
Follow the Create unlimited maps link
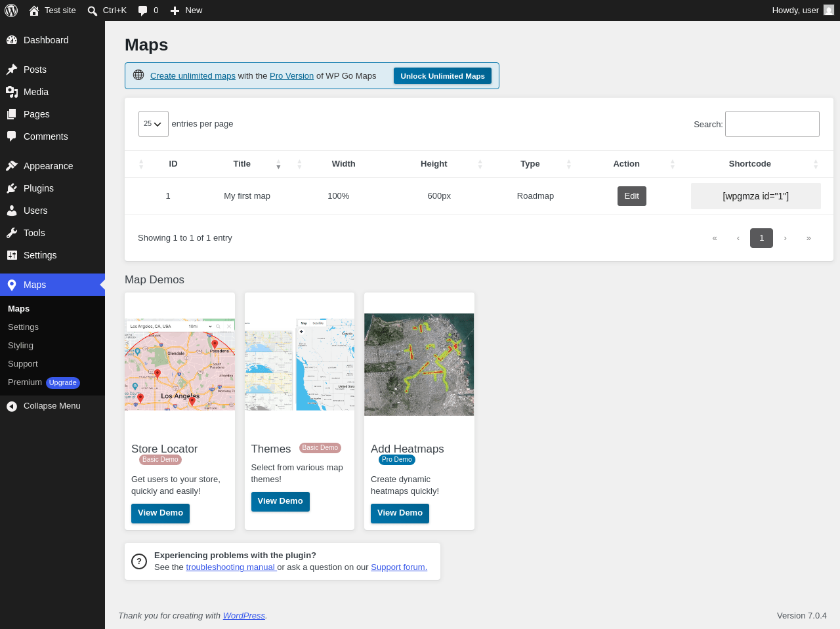193,76
